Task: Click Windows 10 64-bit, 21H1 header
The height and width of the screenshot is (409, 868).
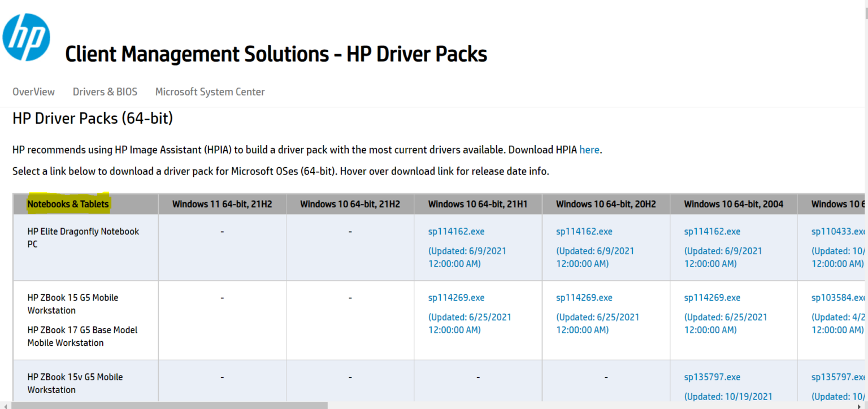Action: (x=478, y=204)
